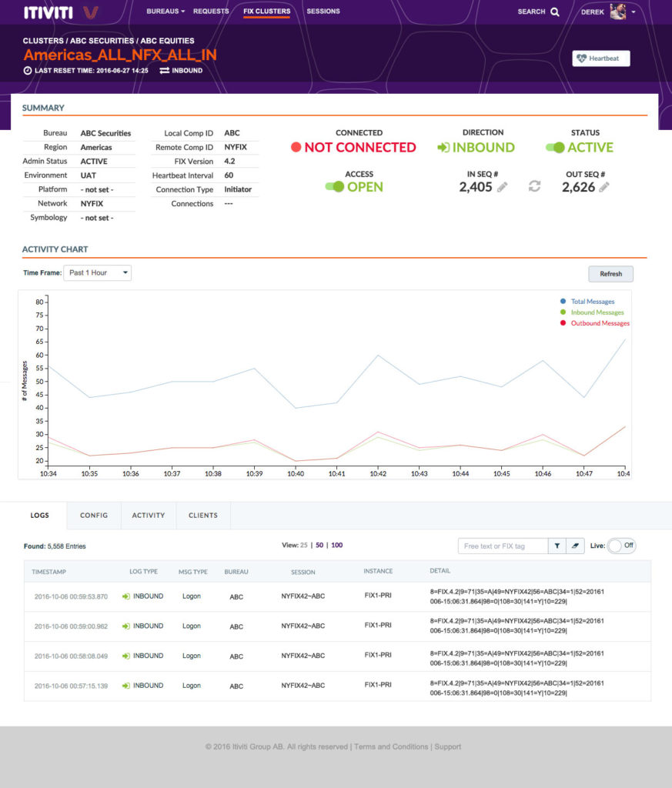672x788 pixels.
Task: Click the Support footer link
Action: 448,746
